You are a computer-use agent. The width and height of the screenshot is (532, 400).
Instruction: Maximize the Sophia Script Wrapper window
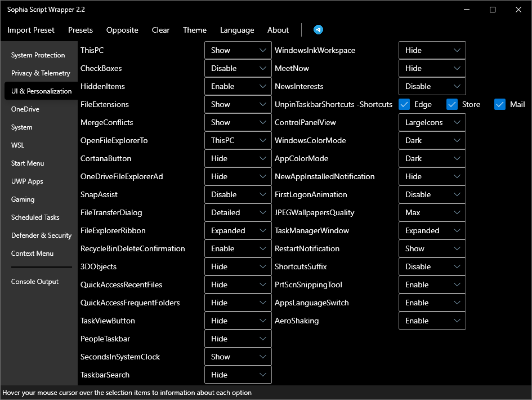tap(492, 10)
